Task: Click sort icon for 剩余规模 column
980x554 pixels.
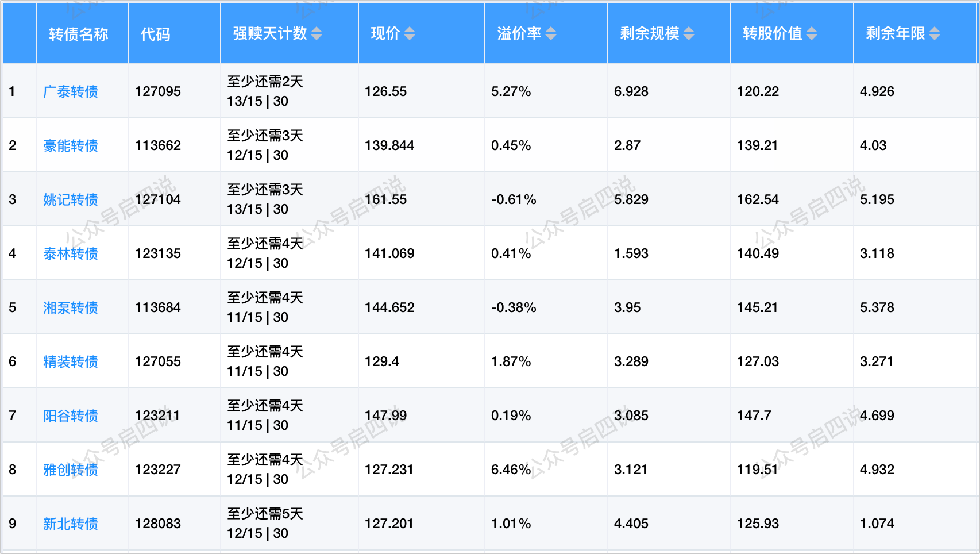Action: [688, 34]
